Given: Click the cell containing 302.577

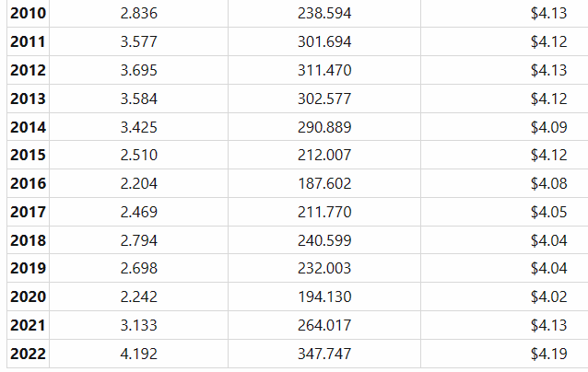Looking at the screenshot, I should 324,99.
